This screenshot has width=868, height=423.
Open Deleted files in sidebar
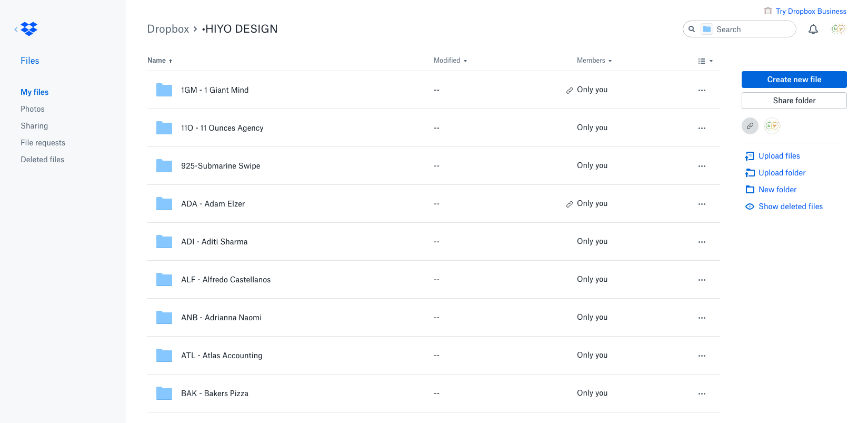[43, 160]
